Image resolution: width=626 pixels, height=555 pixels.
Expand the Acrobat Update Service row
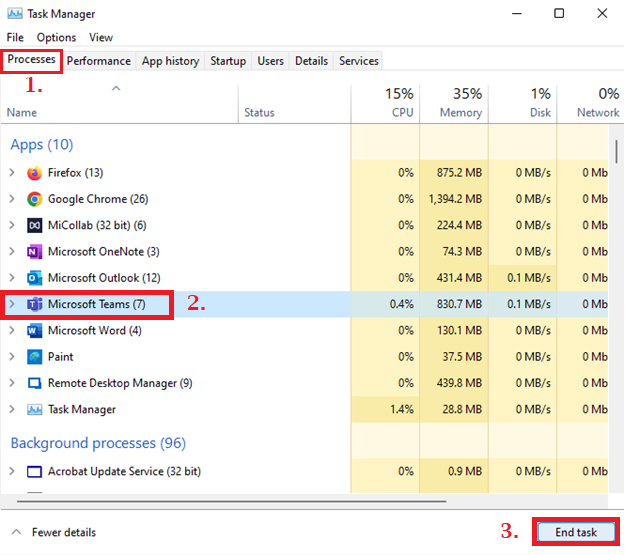[12, 472]
